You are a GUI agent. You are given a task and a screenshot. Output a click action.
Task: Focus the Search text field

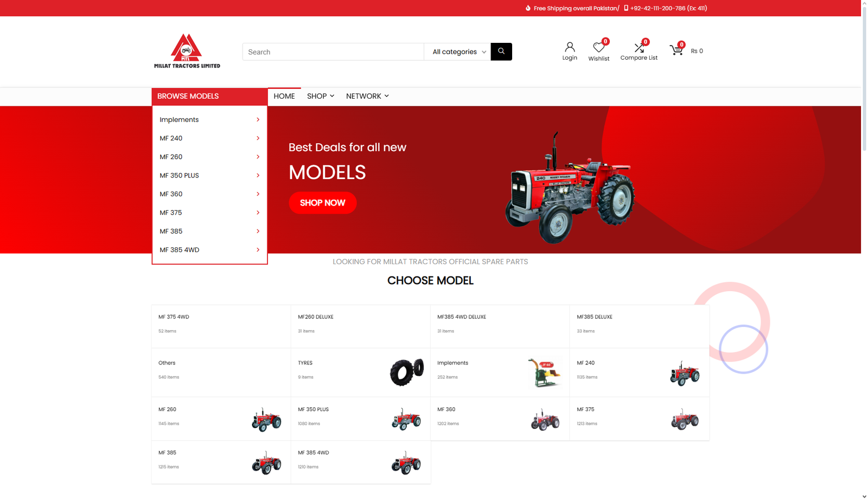pyautogui.click(x=333, y=52)
